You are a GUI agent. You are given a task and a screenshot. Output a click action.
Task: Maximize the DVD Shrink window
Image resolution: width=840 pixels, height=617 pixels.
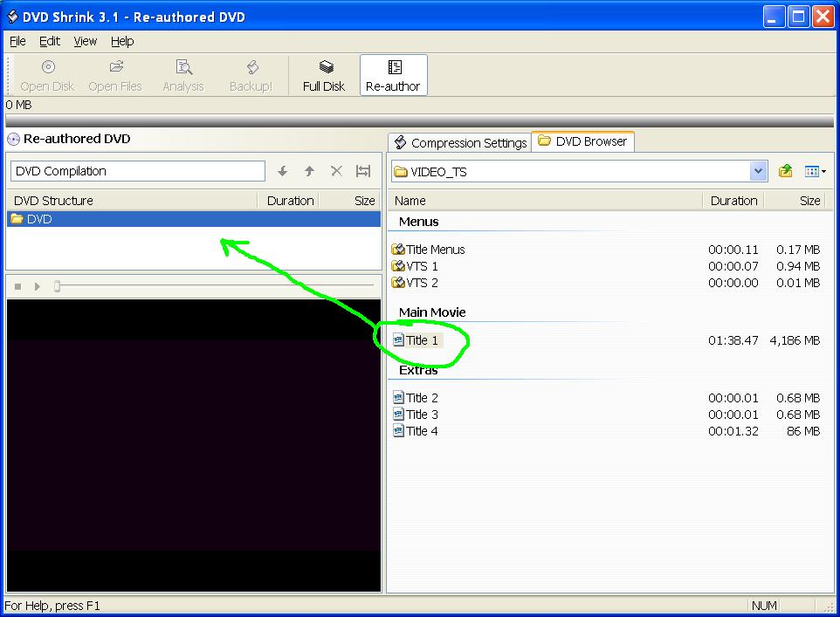(798, 17)
